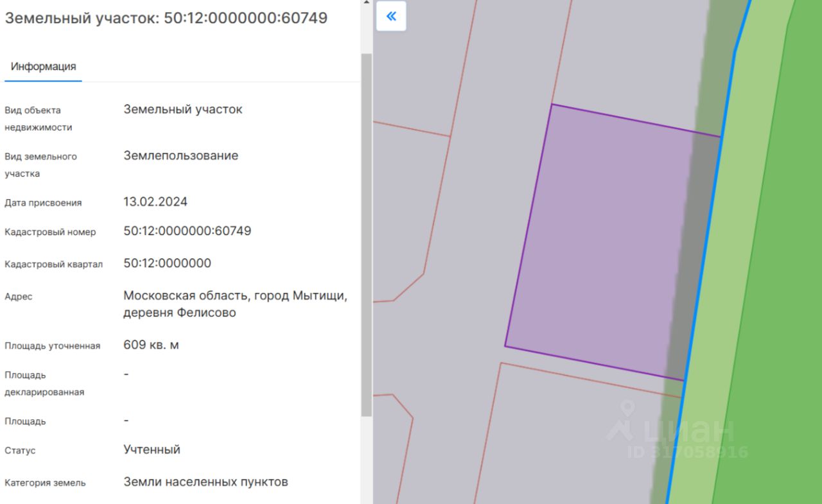Select the value Земельный участок
This screenshot has width=822, height=504.
click(x=183, y=109)
